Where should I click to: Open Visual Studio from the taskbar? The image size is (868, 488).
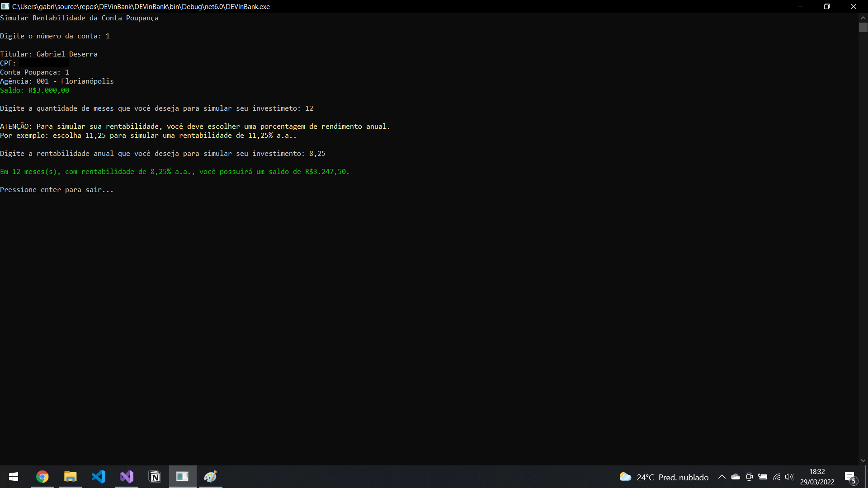[127, 477]
